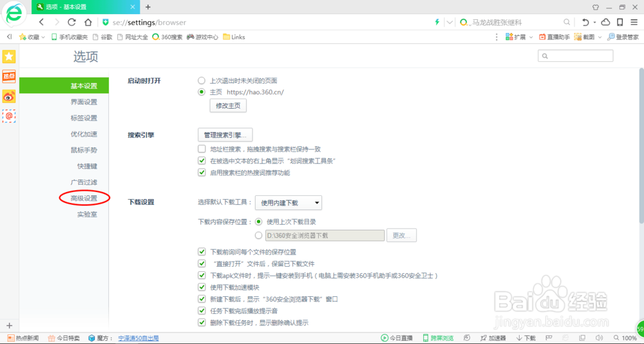Screen dimensions: 644x344
Task: Click the green shield security icon
Action: click(106, 22)
